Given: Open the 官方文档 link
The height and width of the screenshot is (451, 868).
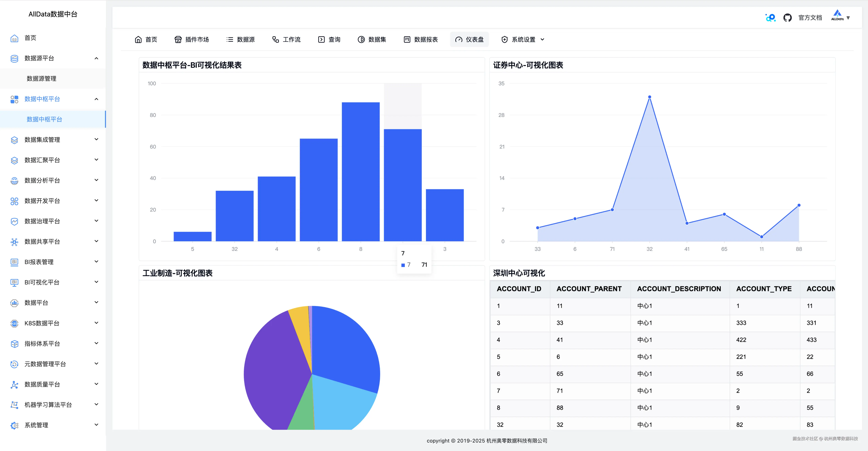Looking at the screenshot, I should click(810, 17).
